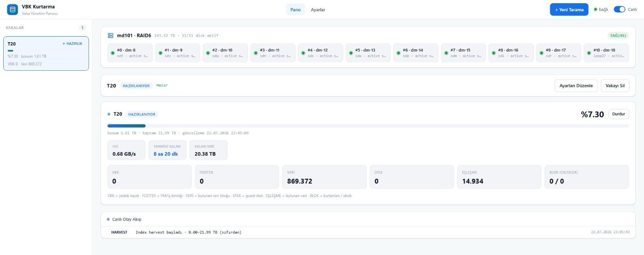Click the Vakayı Sil button

(615, 86)
